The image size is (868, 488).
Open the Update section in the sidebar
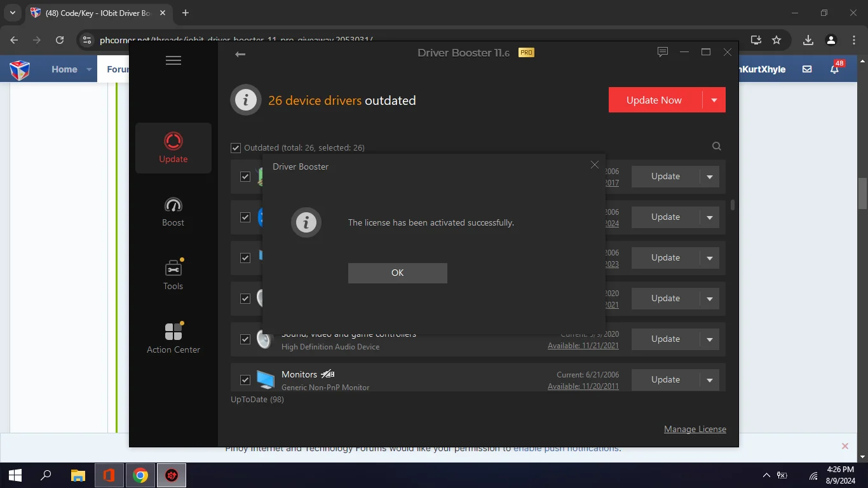[x=173, y=148]
